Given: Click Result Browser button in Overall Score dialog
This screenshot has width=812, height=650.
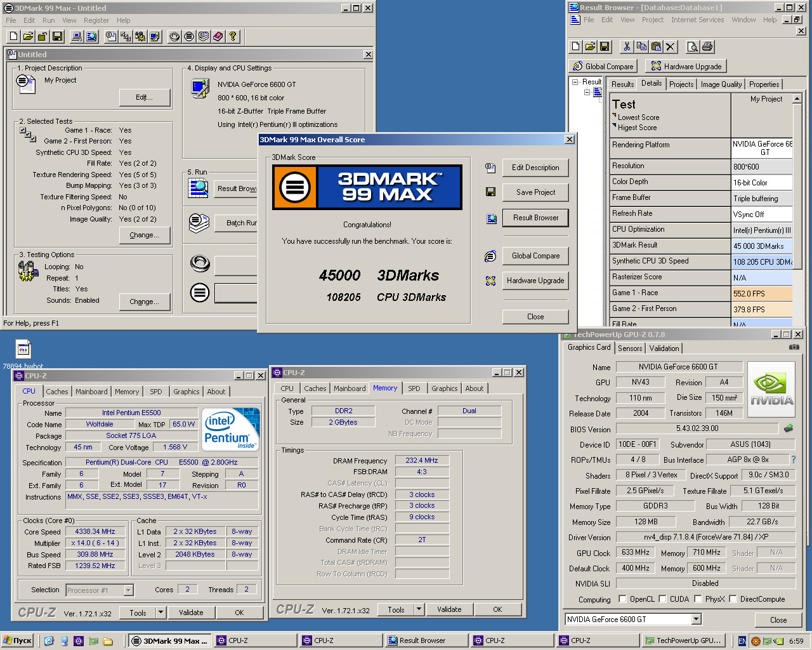Looking at the screenshot, I should pos(535,218).
